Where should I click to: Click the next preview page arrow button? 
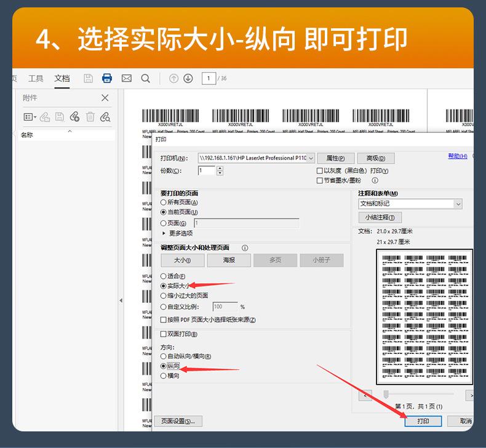(469, 396)
